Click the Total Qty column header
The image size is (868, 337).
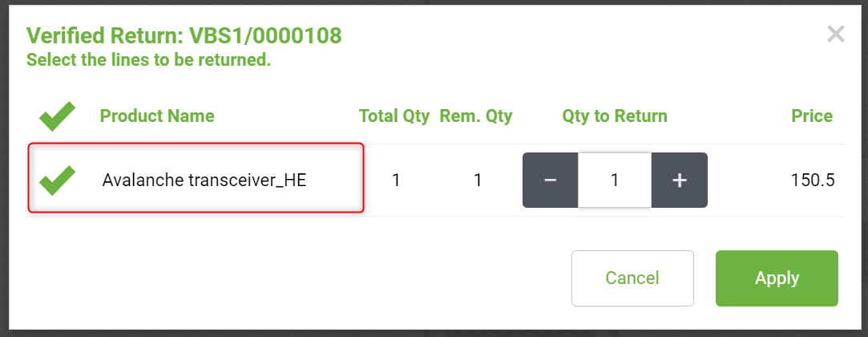coord(394,116)
